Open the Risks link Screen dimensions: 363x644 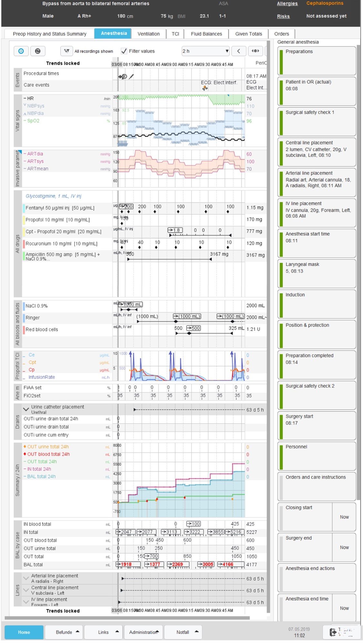point(283,16)
